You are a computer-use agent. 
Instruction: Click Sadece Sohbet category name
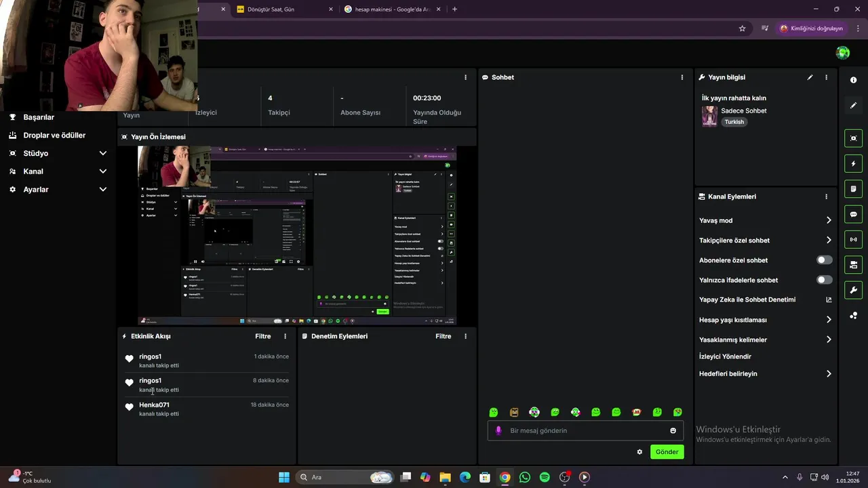(744, 110)
